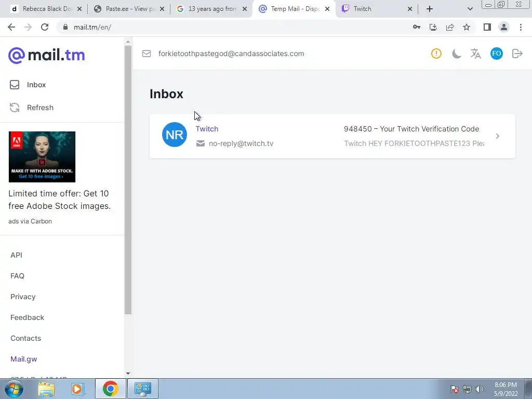The image size is (532, 399).
Task: Copy the forkietoothpastegod email address text
Action: (x=231, y=54)
